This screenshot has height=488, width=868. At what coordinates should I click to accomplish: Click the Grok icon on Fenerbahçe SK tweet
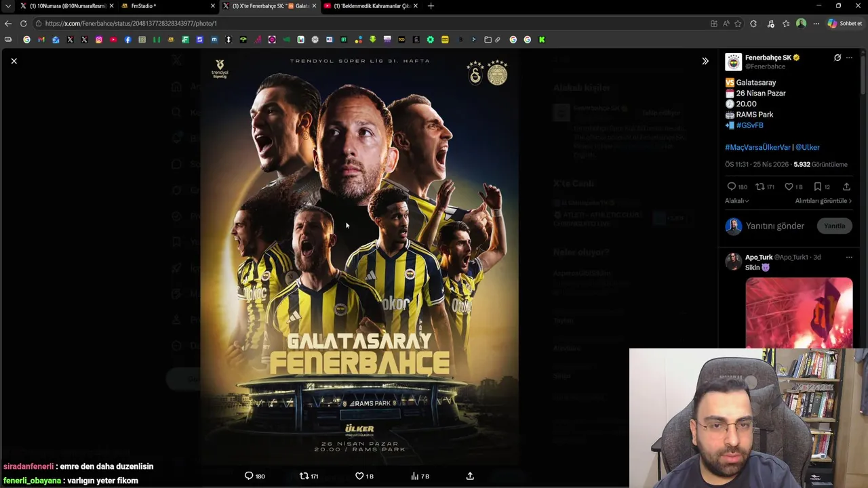tap(837, 58)
